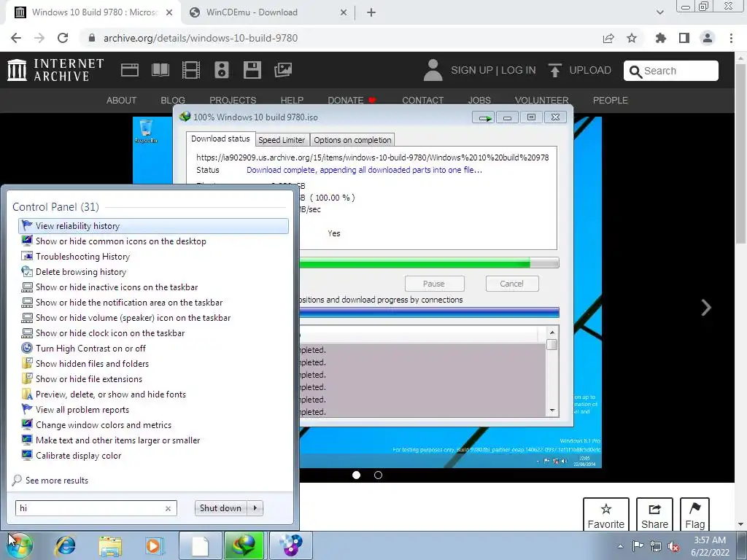Open the Internet Archive video film icon

tap(191, 70)
